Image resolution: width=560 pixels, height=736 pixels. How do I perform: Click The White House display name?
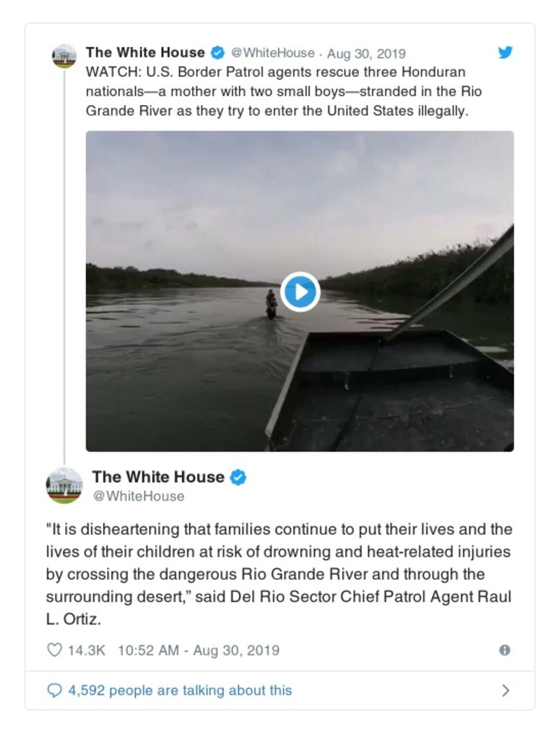(146, 52)
